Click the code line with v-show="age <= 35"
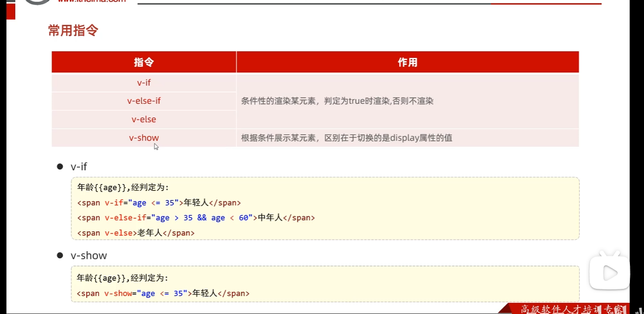Image resolution: width=644 pixels, height=314 pixels. [x=163, y=293]
